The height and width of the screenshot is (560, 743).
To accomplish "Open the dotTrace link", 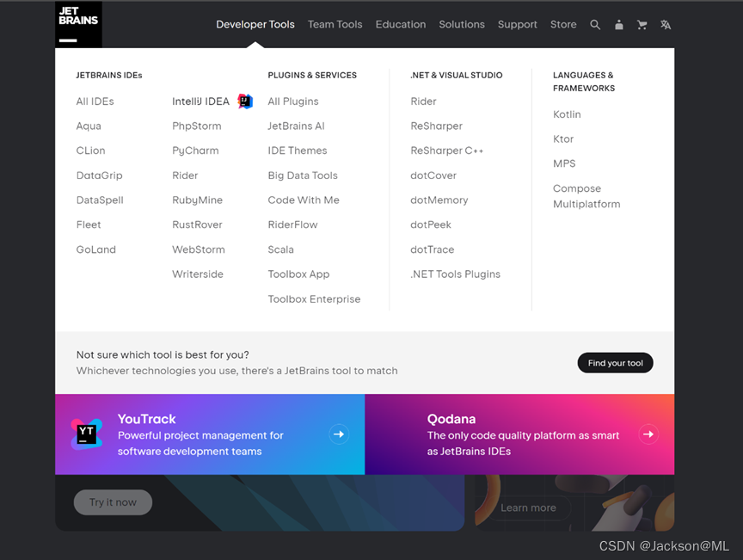I will click(x=433, y=249).
